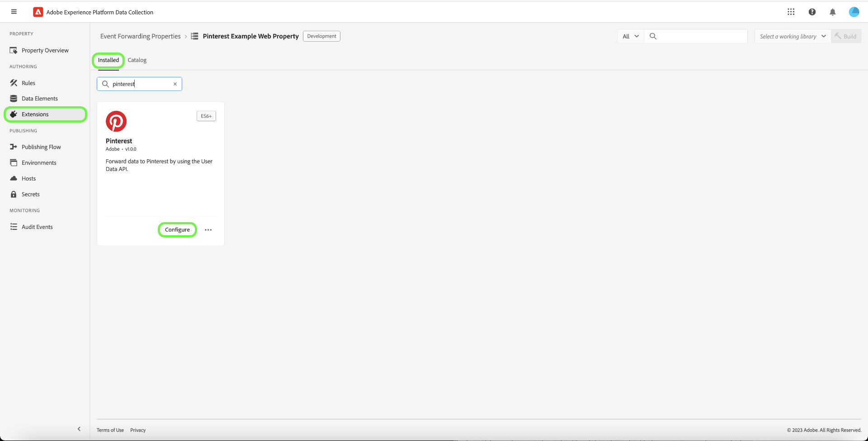Switch to the Installed tab
The height and width of the screenshot is (441, 868).
point(108,60)
